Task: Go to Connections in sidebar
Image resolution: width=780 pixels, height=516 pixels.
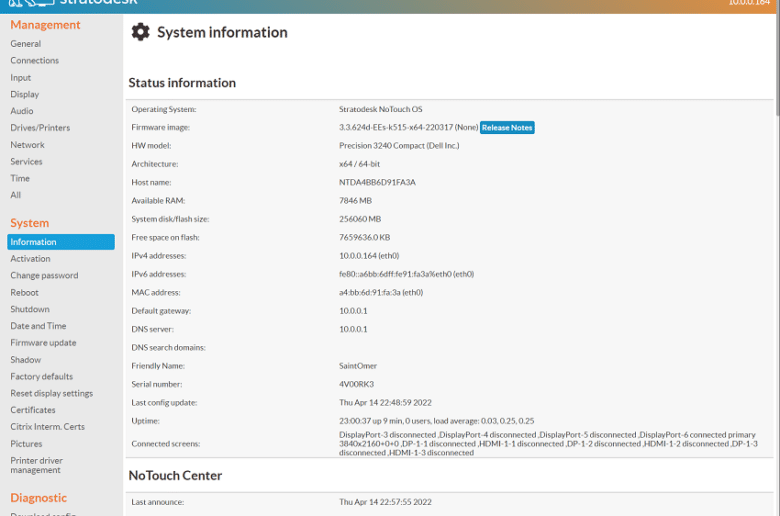Action: (35, 61)
